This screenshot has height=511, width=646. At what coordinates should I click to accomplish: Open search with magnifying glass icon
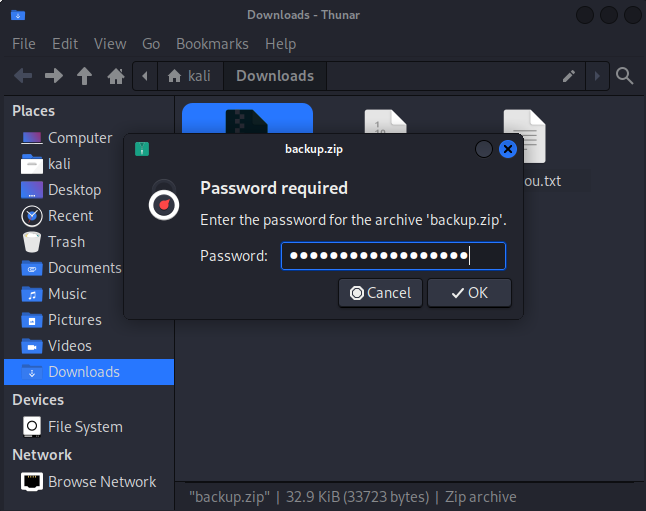coord(624,76)
